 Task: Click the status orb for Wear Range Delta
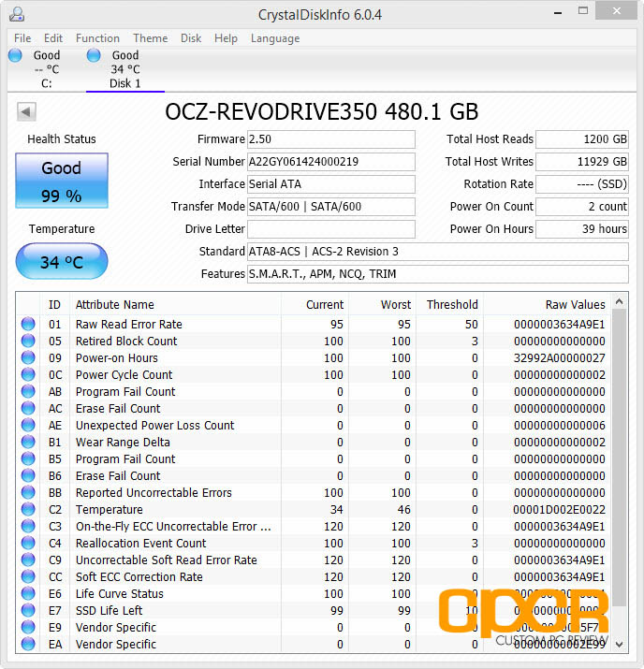coord(28,442)
